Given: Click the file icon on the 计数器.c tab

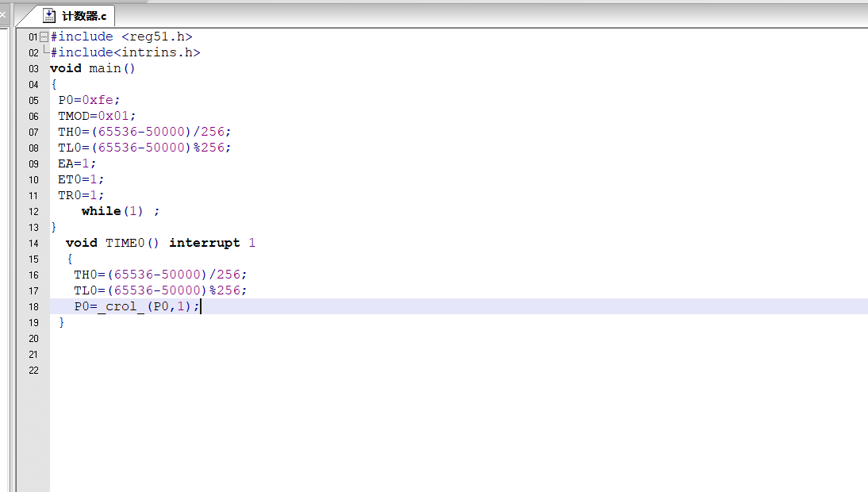Looking at the screenshot, I should (x=49, y=16).
